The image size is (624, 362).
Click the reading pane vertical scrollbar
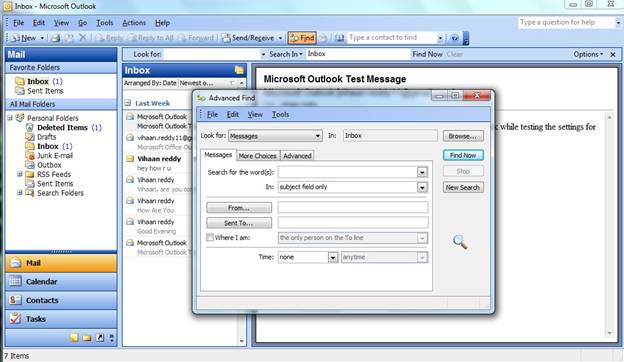[609, 225]
